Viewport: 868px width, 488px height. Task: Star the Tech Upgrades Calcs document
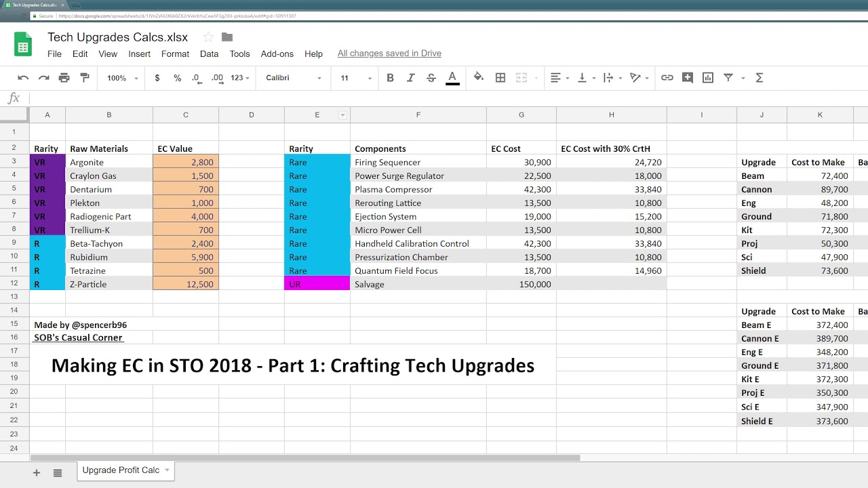coord(208,37)
